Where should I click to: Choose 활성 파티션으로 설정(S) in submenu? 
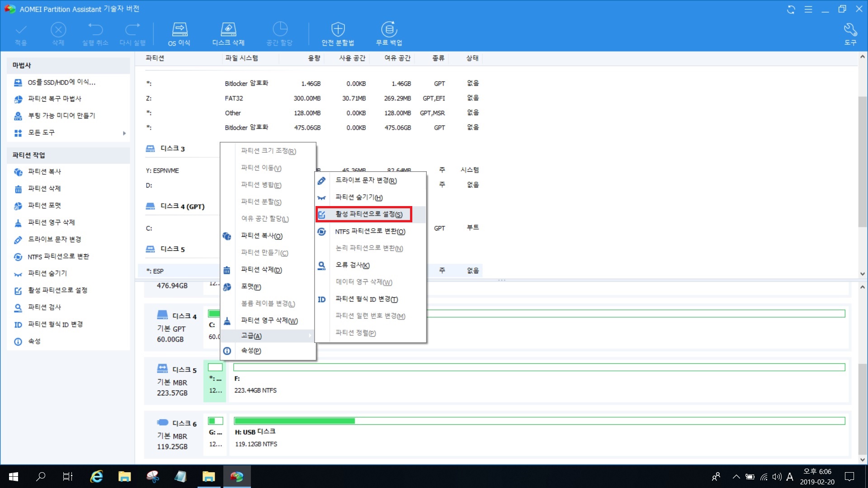[370, 214]
